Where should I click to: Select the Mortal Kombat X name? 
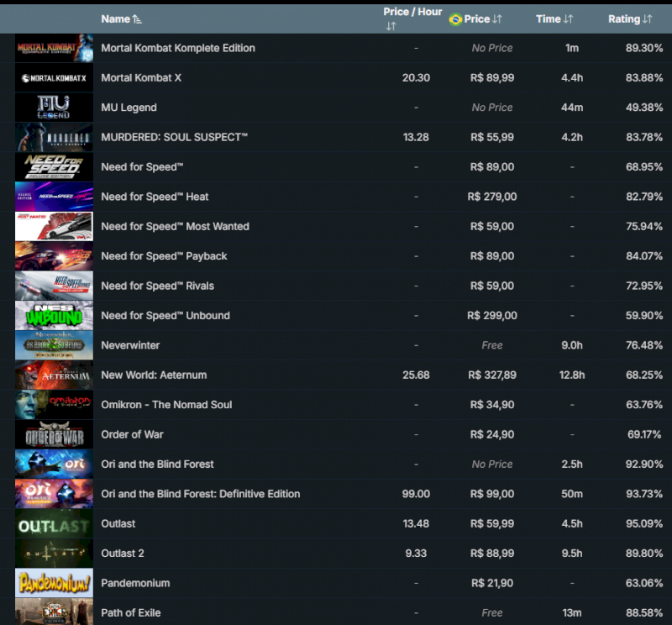[x=141, y=77]
